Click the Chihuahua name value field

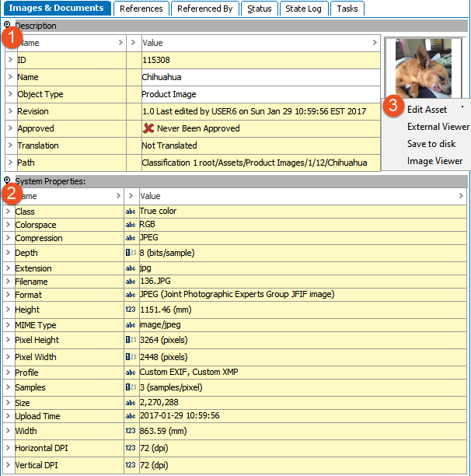[x=261, y=77]
